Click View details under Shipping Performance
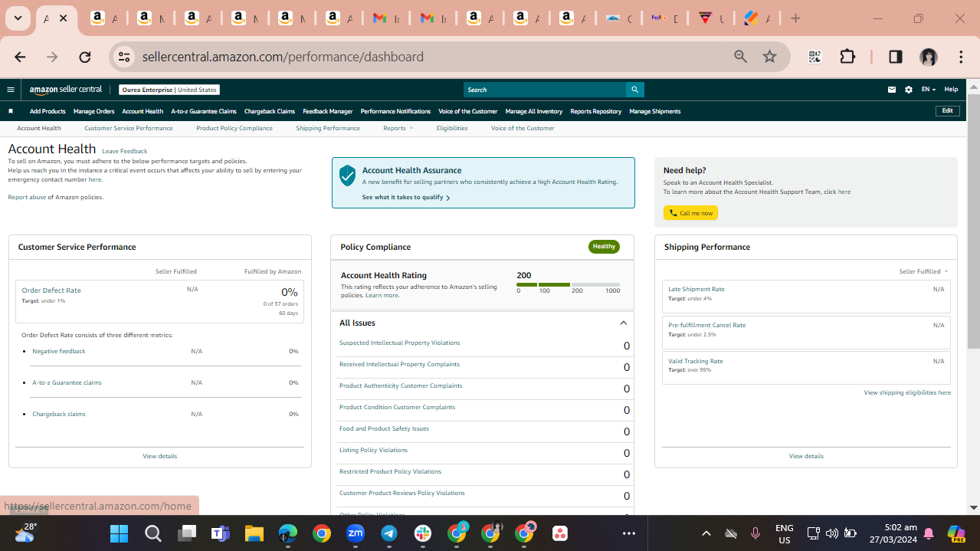The width and height of the screenshot is (980, 551). point(806,456)
